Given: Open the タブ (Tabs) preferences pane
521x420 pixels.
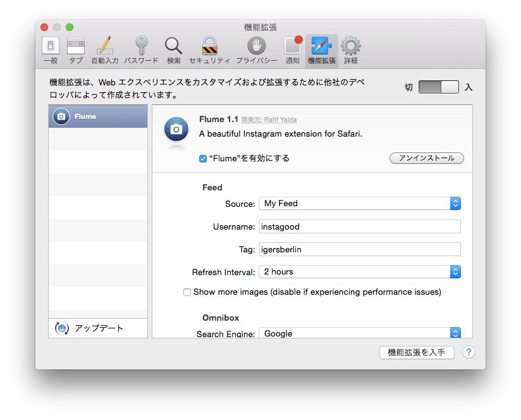Looking at the screenshot, I should tap(76, 50).
